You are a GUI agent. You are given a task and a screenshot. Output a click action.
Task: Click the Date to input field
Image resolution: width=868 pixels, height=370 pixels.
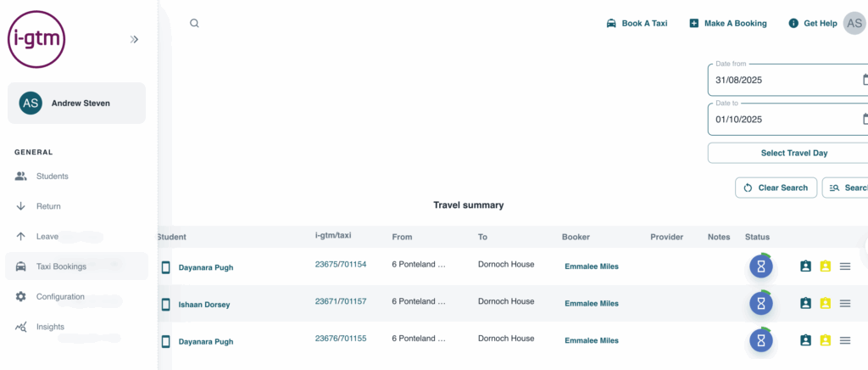click(x=787, y=119)
